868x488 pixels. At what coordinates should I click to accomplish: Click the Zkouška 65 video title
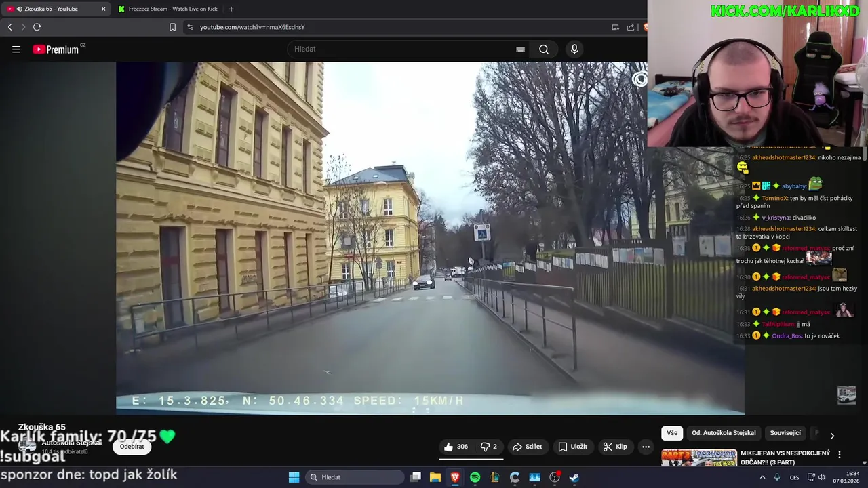pos(42,427)
